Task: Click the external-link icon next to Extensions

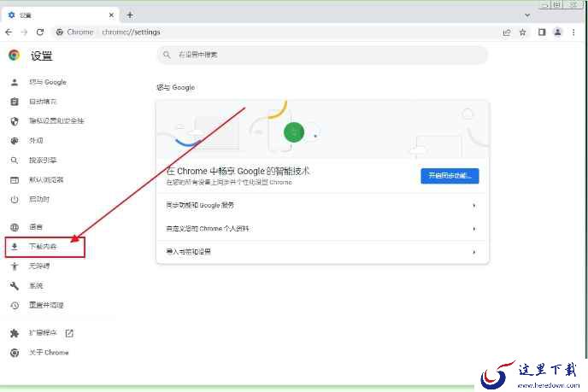Action: (69, 333)
